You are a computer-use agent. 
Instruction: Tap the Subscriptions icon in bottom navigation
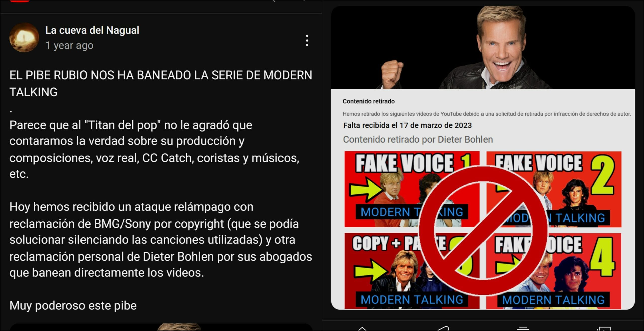click(x=523, y=328)
